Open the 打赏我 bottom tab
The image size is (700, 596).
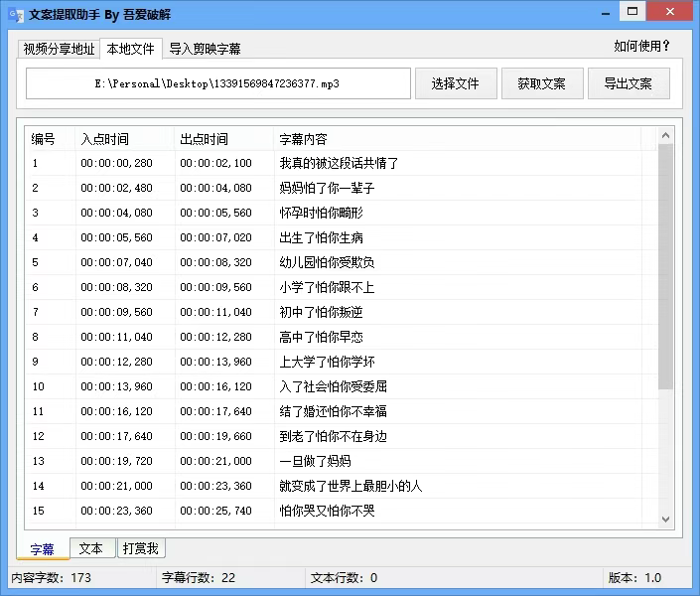[x=142, y=548]
